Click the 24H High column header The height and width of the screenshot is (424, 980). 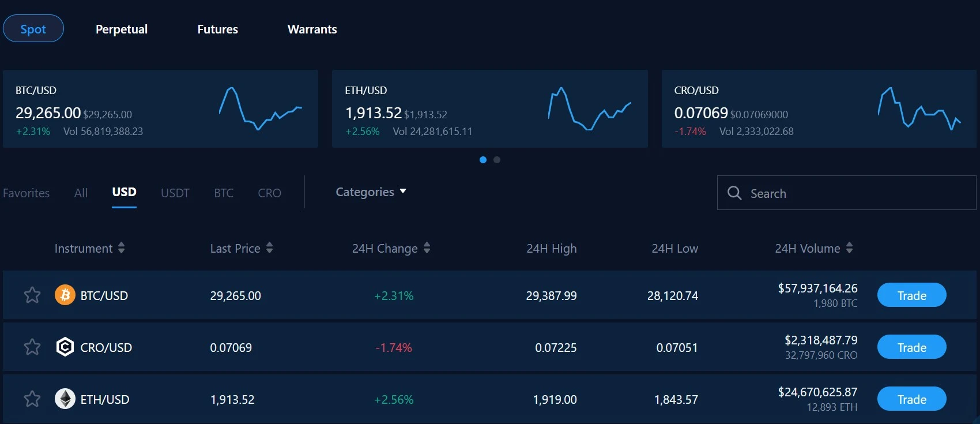[x=552, y=249]
